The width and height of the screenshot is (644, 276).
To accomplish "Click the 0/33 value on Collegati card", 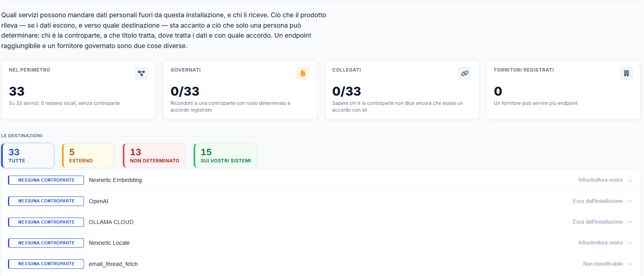I will (x=346, y=91).
